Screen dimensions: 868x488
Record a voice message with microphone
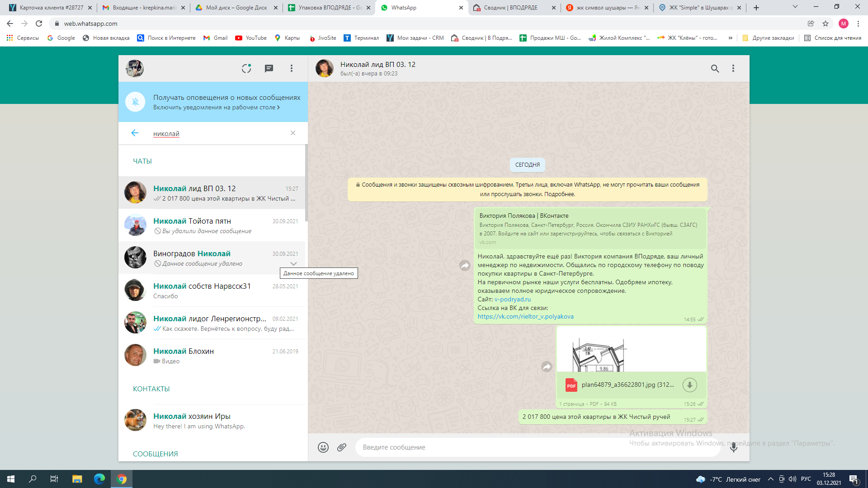pyautogui.click(x=733, y=447)
